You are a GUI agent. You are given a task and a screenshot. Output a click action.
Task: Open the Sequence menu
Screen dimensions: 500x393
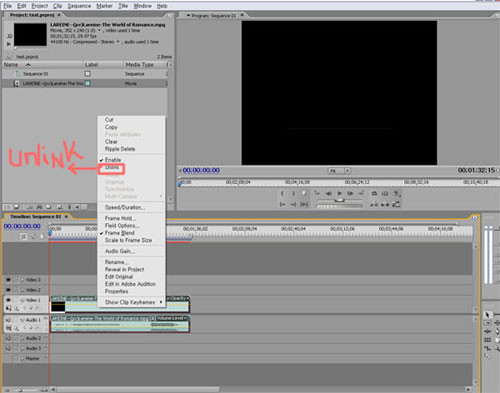pyautogui.click(x=79, y=6)
